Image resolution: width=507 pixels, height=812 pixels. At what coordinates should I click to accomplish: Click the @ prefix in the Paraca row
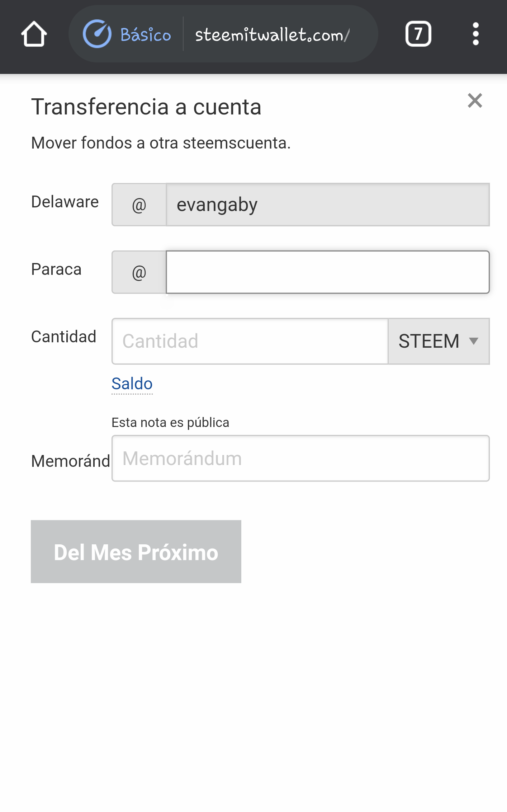(x=139, y=272)
